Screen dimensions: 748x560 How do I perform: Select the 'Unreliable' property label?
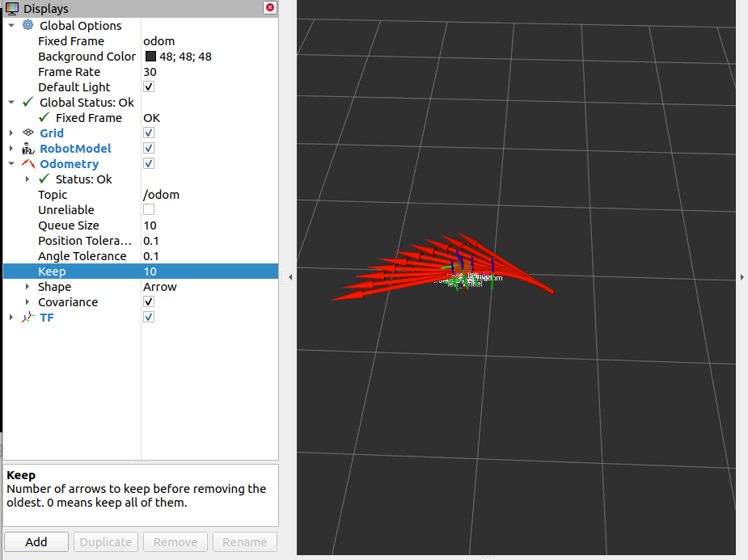tap(66, 210)
